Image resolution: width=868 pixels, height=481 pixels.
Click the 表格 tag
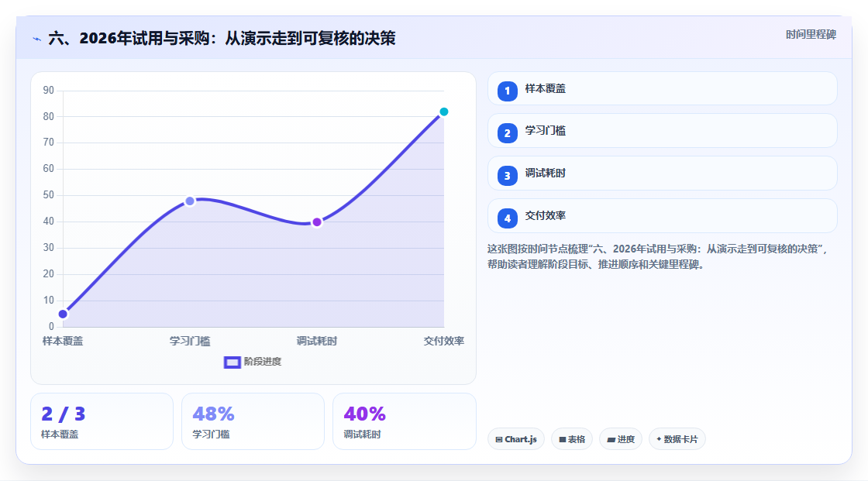tap(572, 439)
